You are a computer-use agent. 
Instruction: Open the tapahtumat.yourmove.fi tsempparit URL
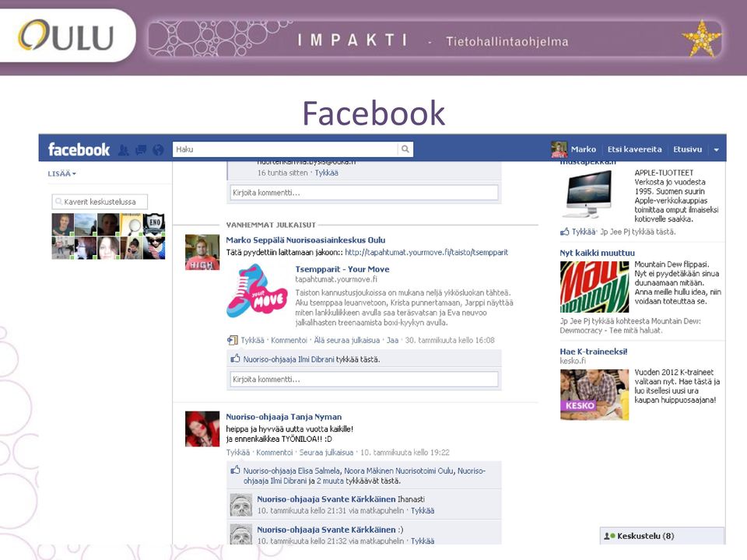click(x=426, y=252)
